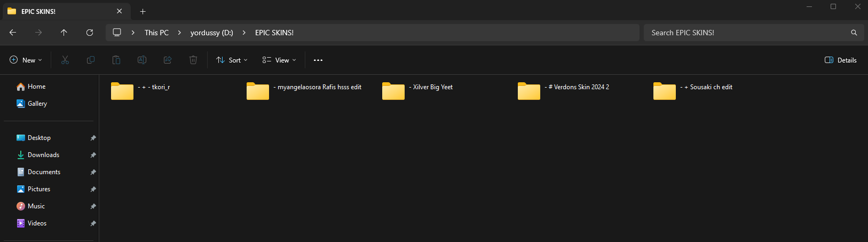Toggle the Details pane
The width and height of the screenshot is (868, 242).
tap(841, 60)
